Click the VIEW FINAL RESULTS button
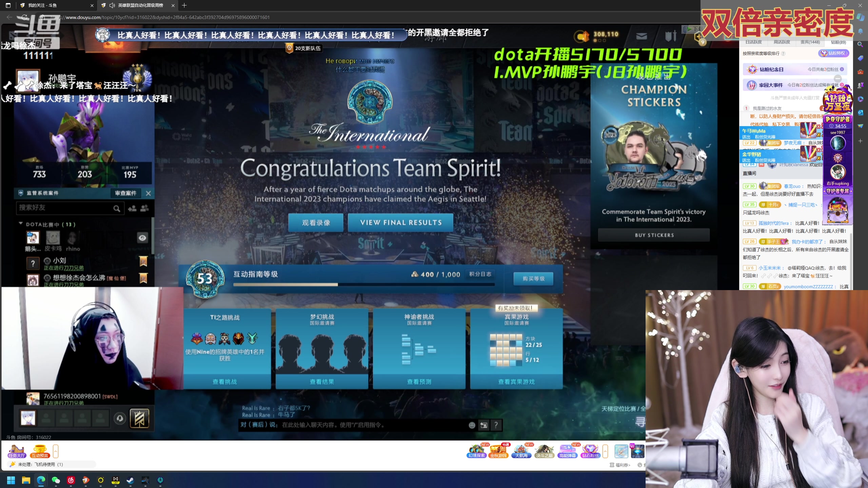Screen dimensions: 868x488 click(400, 223)
